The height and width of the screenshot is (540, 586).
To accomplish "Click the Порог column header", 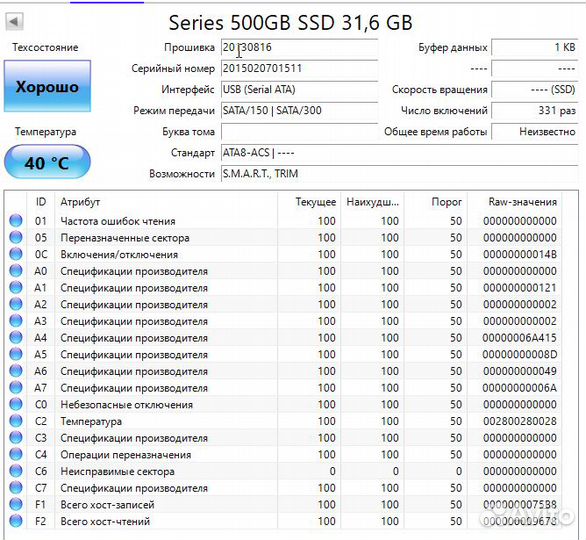I will coord(435,202).
